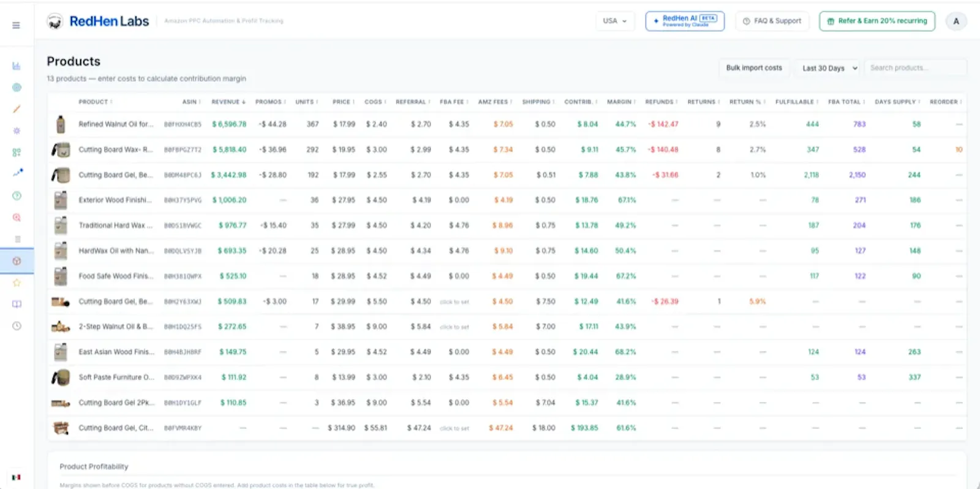
Task: Open the USA marketplace dropdown
Action: pos(614,21)
